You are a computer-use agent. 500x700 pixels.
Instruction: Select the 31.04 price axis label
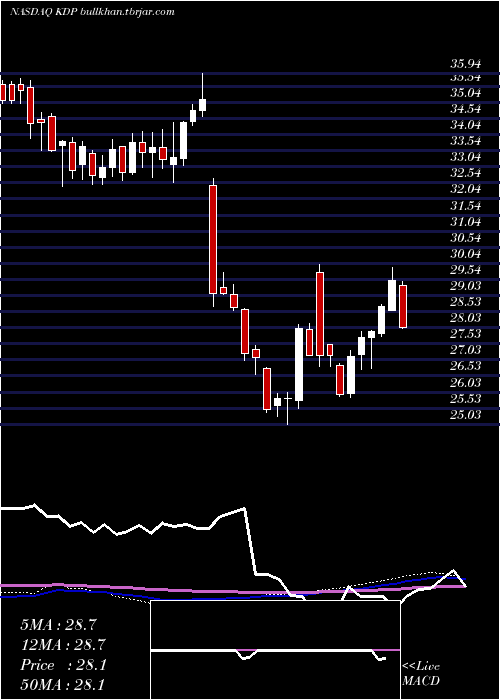click(466, 222)
